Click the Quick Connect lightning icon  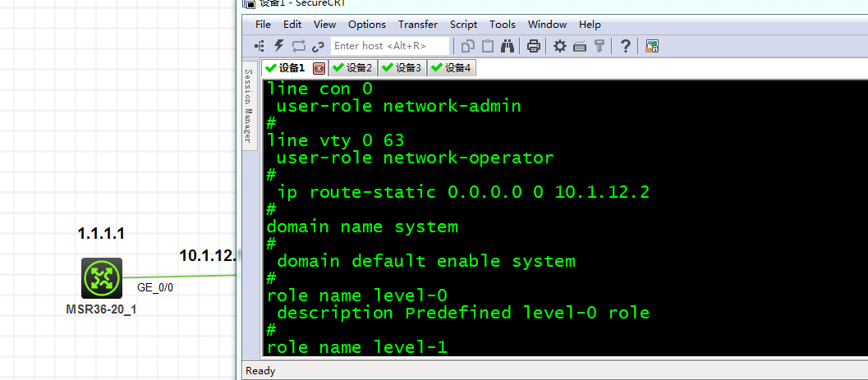[x=279, y=46]
